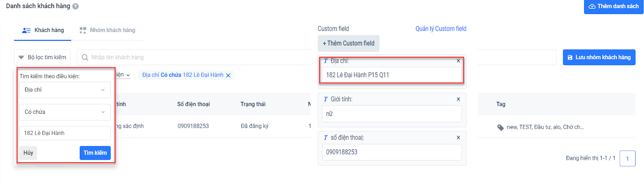644x184 pixels.
Task: Click the magnifier search icon
Action: [85, 58]
